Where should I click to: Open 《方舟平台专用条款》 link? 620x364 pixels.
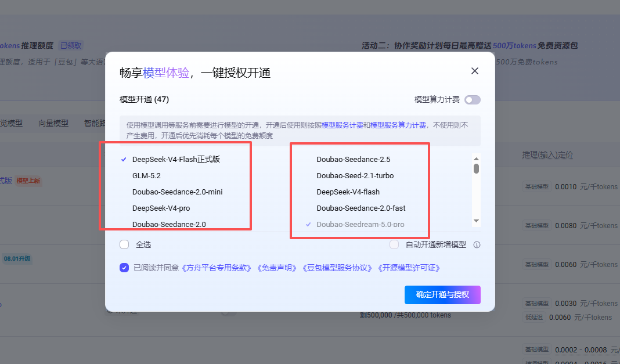coord(217,268)
